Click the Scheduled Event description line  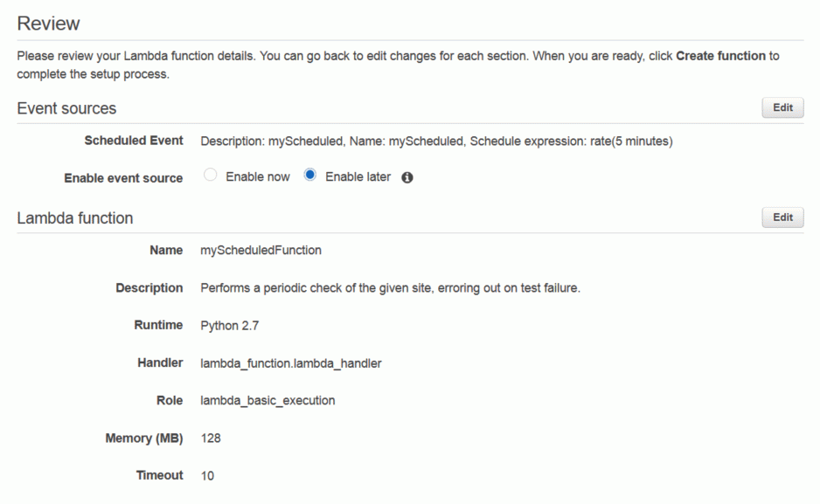(x=436, y=141)
